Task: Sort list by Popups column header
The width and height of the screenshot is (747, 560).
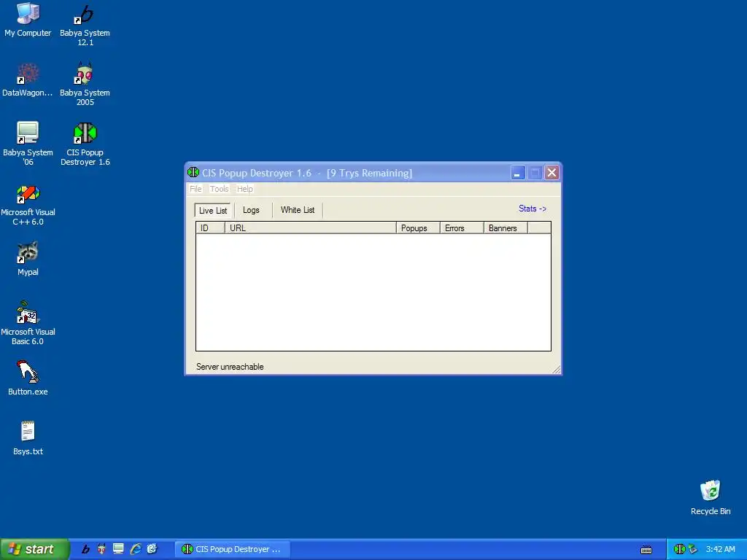Action: point(418,228)
